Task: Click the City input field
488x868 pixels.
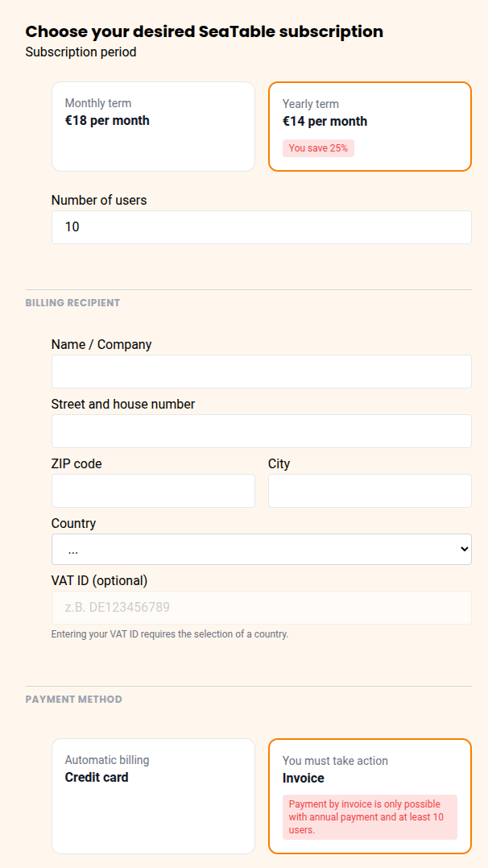Action: click(x=370, y=491)
